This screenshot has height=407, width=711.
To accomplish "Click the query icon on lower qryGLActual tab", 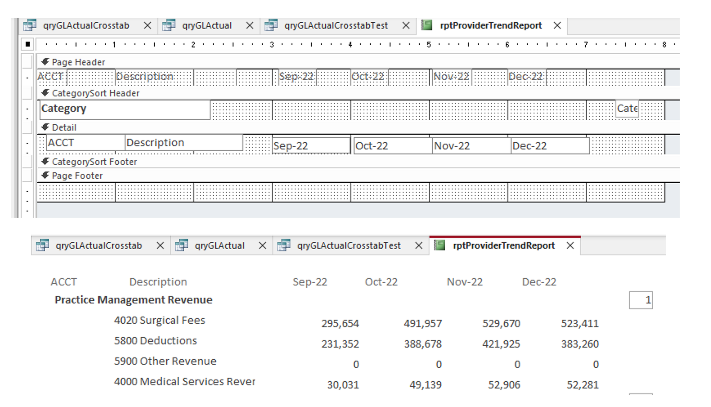I will 183,245.
